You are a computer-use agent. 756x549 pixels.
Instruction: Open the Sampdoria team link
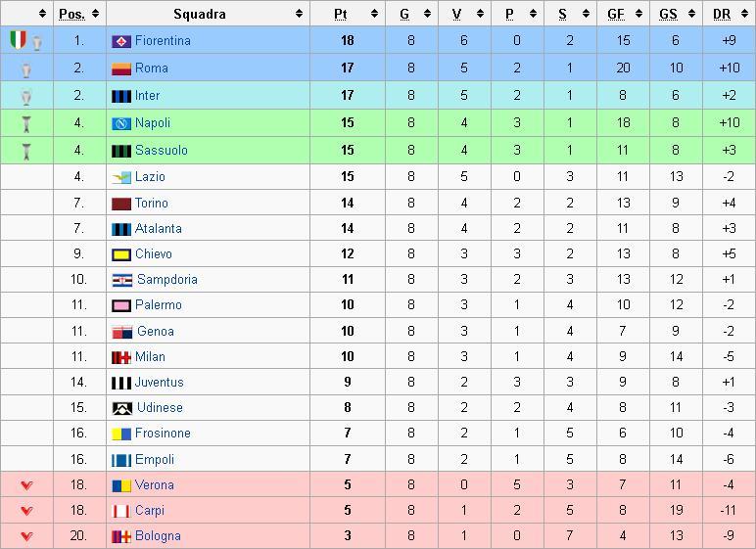point(166,280)
